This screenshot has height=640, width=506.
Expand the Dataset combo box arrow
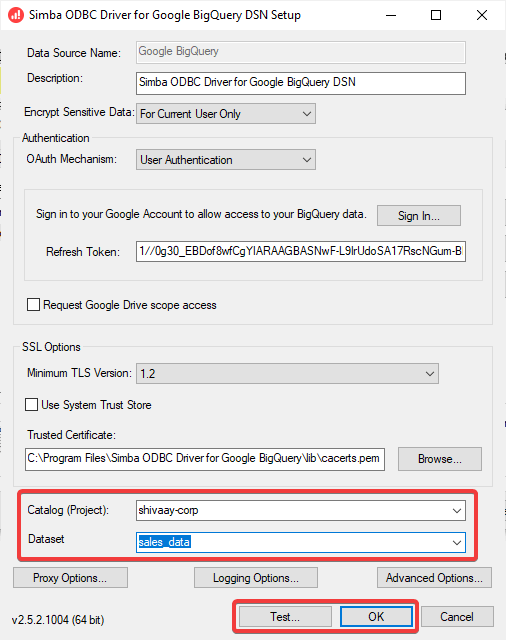[457, 542]
